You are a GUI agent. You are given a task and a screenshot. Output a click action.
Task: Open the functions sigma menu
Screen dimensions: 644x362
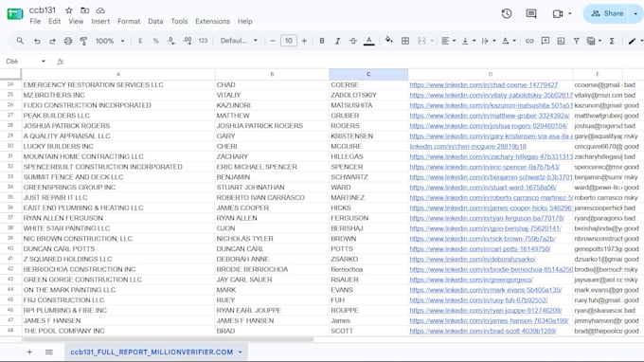click(612, 41)
